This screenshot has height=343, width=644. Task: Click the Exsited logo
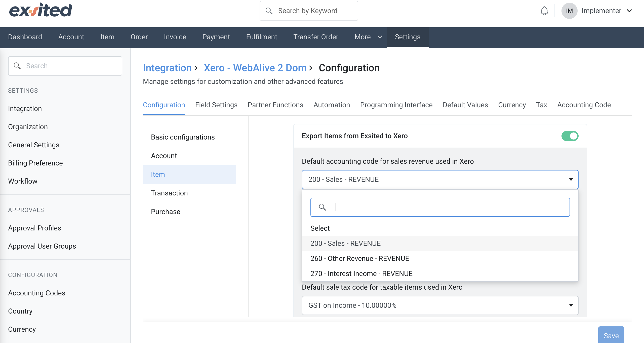41,10
